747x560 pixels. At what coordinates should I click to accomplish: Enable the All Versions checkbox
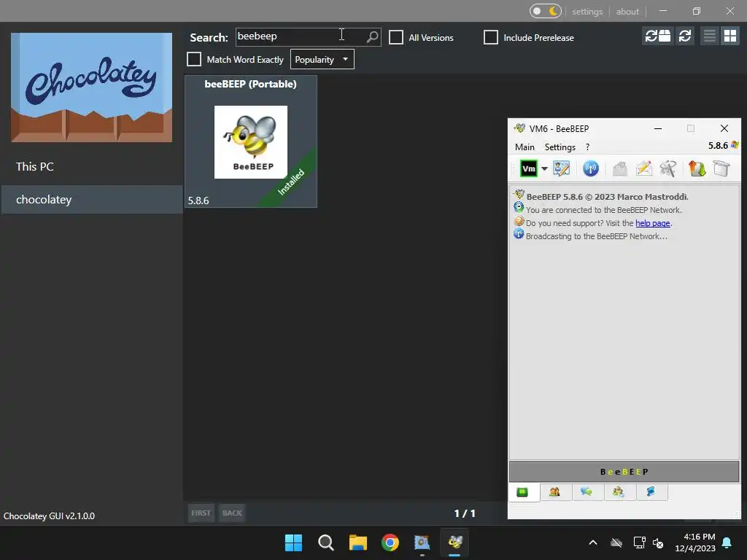click(396, 37)
